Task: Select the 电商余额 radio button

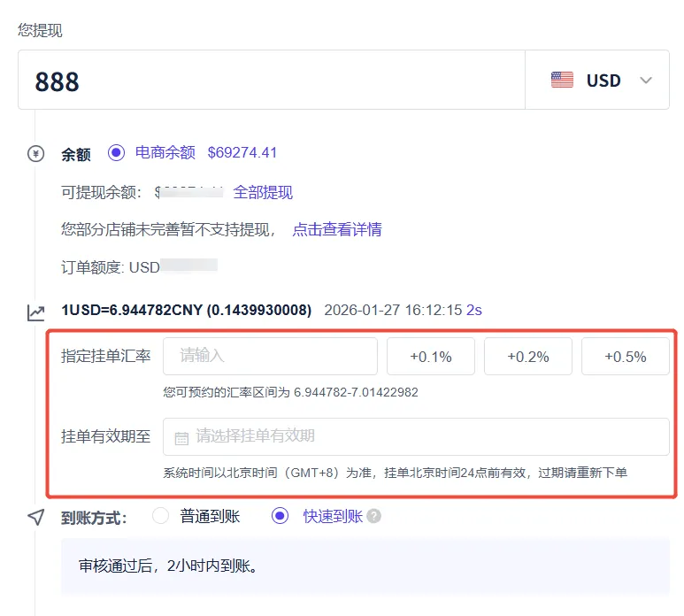Action: click(x=117, y=153)
